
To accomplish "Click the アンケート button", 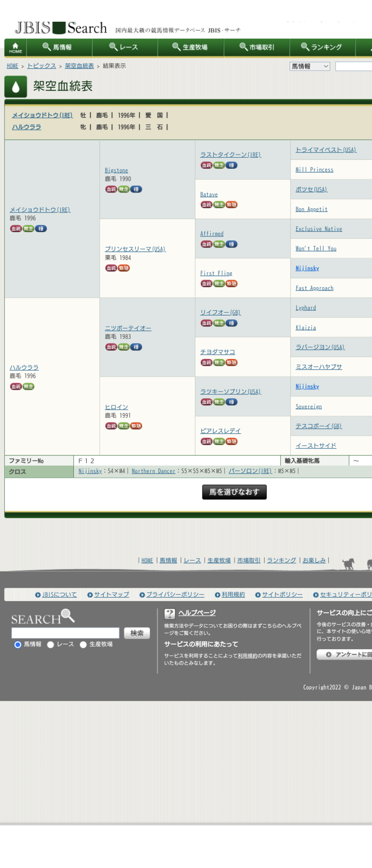I will (345, 654).
